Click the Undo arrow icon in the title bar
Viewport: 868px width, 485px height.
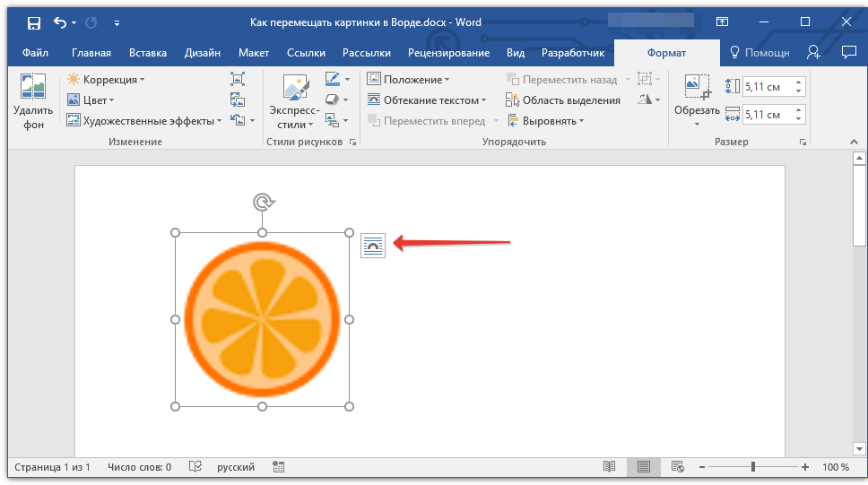60,22
